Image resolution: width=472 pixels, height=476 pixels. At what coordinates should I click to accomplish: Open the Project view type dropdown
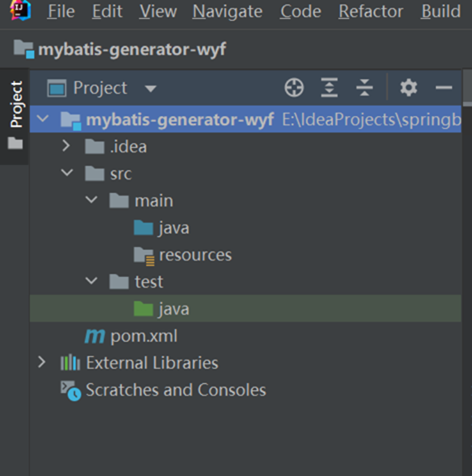coord(150,88)
